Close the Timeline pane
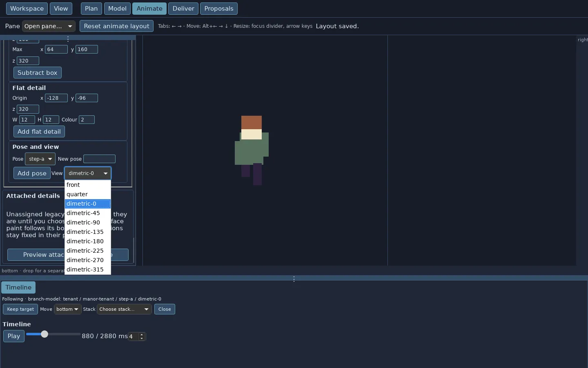Viewport: 588px width, 368px height. click(x=165, y=309)
